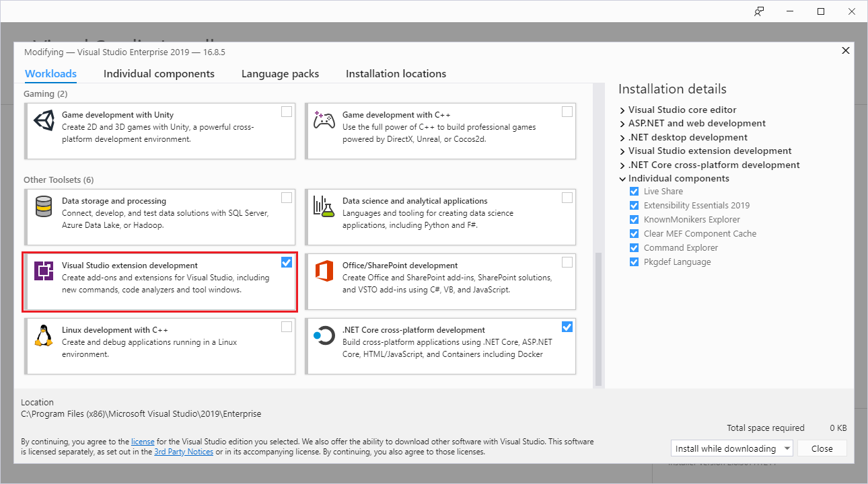The width and height of the screenshot is (868, 484).
Task: Open the license link
Action: point(143,442)
